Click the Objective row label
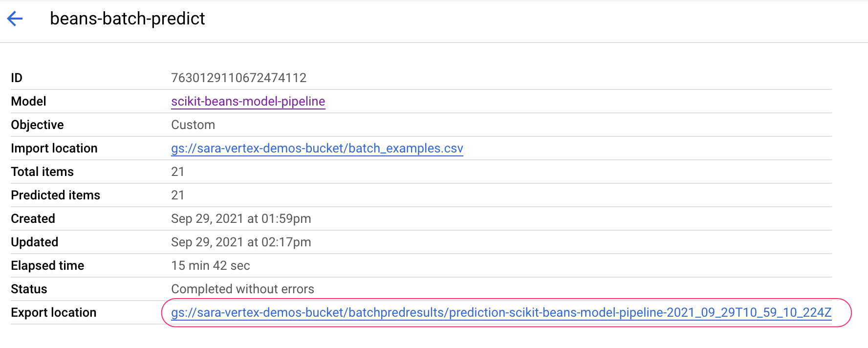 37,125
